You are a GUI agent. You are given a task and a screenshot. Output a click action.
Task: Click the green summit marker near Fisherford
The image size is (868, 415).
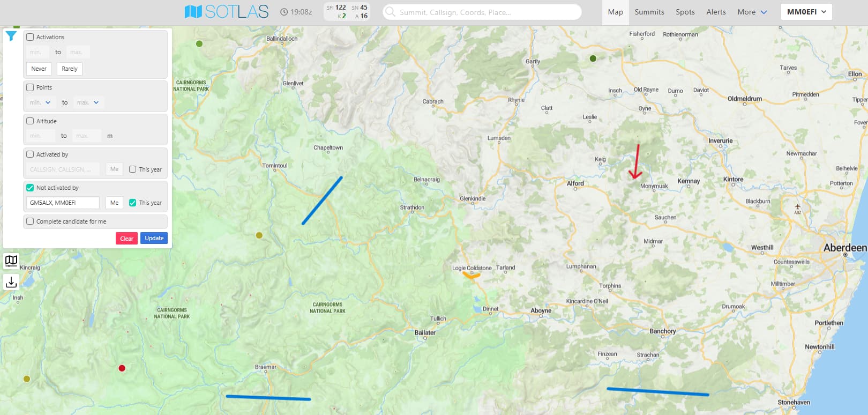[593, 58]
